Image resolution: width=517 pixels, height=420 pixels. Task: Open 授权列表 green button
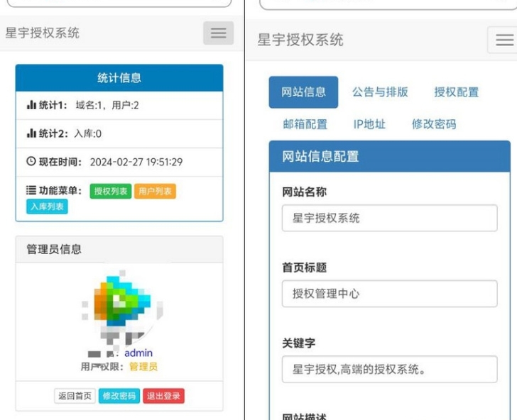(111, 191)
